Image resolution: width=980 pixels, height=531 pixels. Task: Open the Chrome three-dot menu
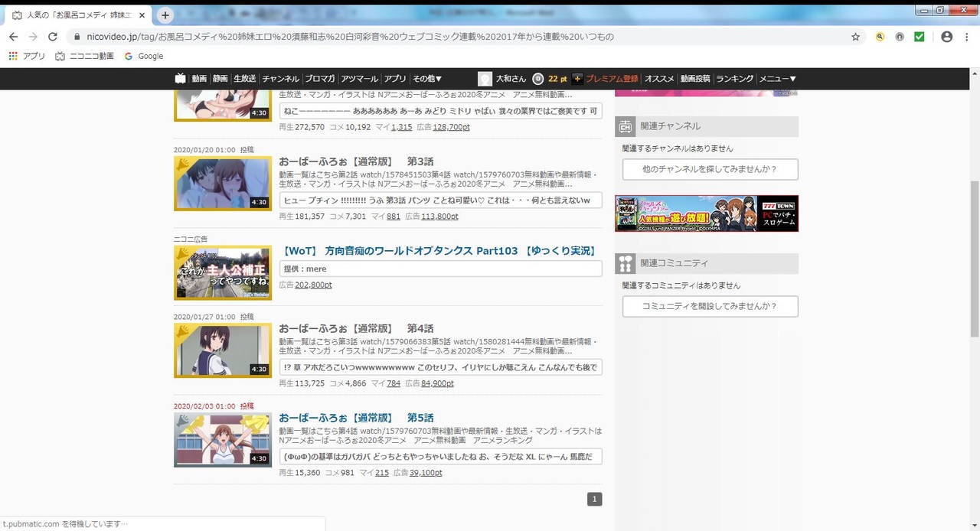967,37
